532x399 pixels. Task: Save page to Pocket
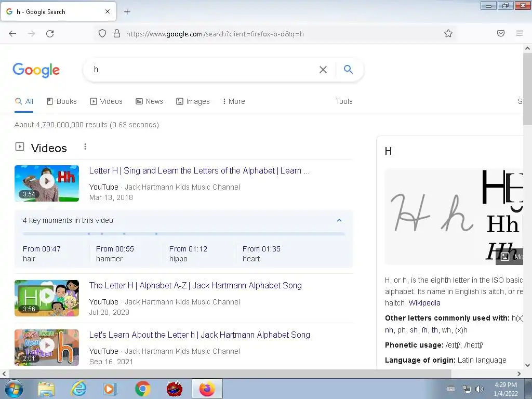[x=501, y=33]
